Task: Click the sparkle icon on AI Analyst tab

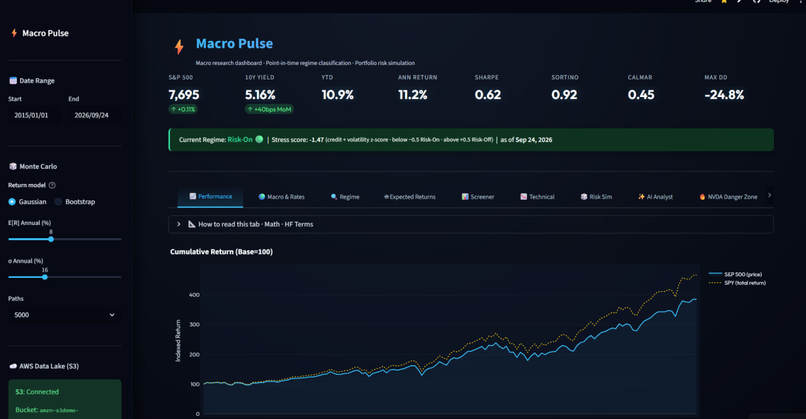Action: pos(642,197)
